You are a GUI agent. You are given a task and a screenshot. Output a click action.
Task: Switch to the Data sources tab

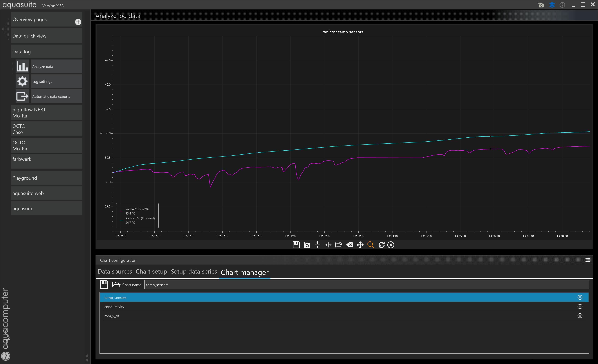coord(115,272)
